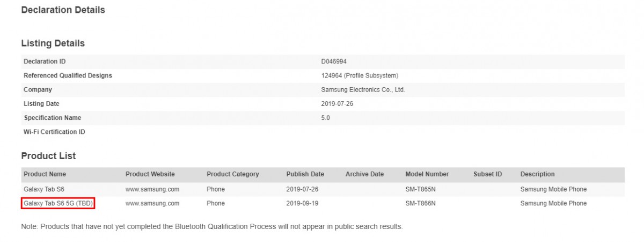Click the listing date 2019-07-26 value
The image size is (644, 242).
338,104
